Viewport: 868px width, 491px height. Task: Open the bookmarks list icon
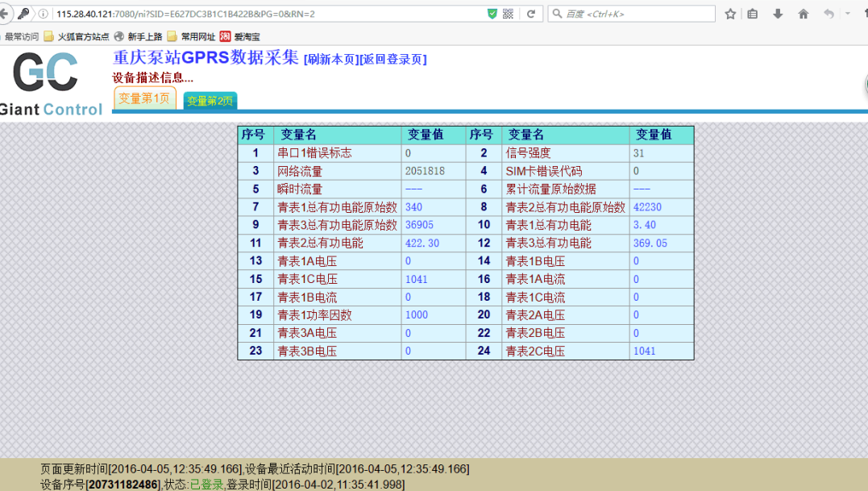point(753,14)
